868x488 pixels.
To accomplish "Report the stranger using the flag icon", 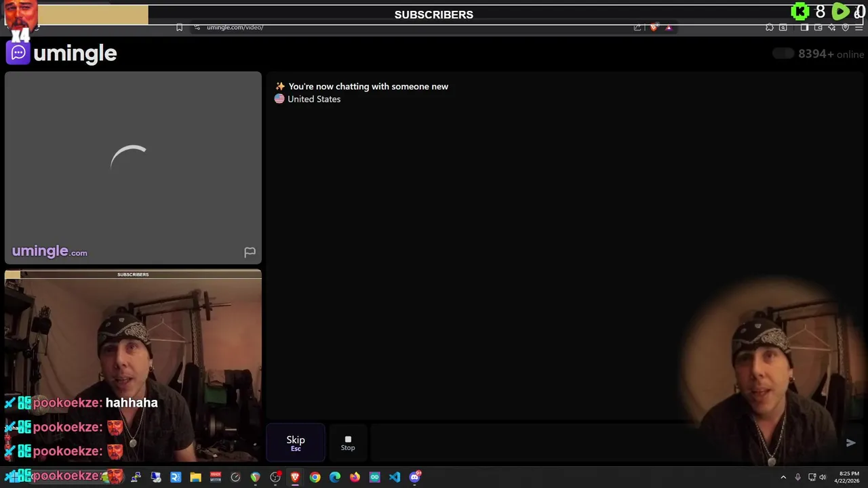I will click(x=250, y=252).
